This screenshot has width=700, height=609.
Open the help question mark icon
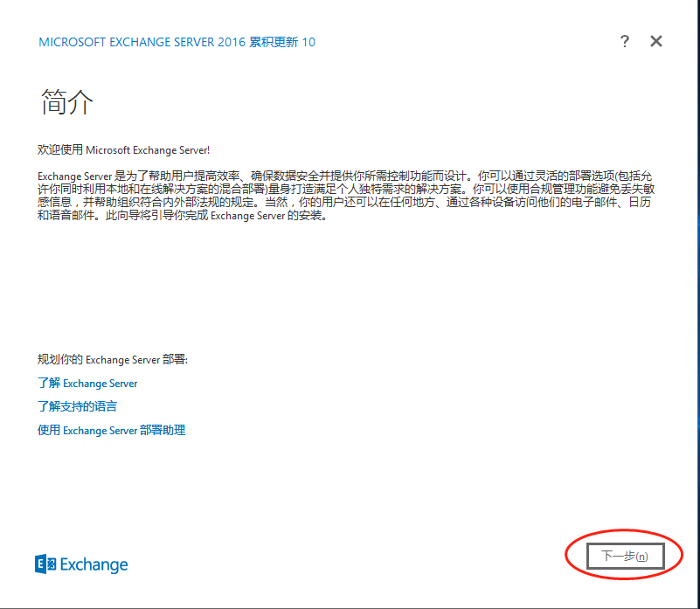tap(625, 42)
